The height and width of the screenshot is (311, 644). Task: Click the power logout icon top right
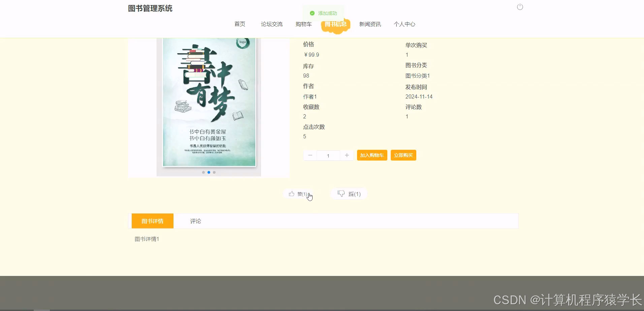click(520, 7)
